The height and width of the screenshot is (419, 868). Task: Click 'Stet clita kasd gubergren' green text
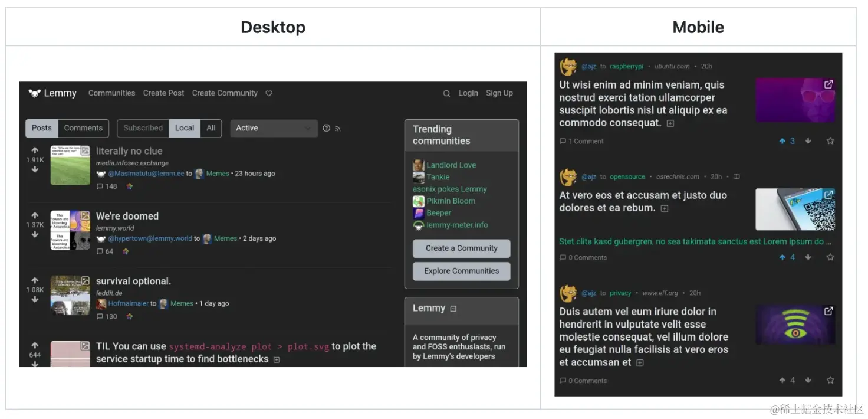[x=695, y=241]
